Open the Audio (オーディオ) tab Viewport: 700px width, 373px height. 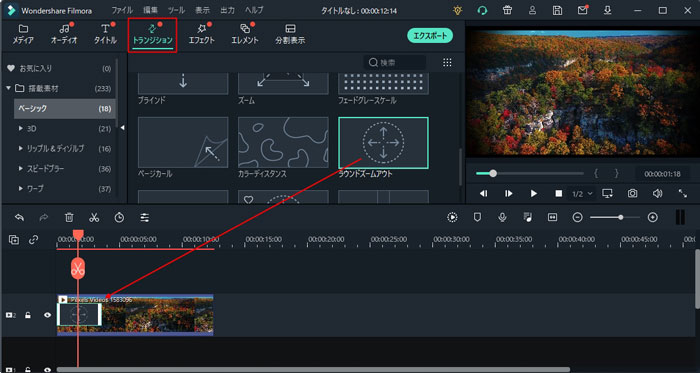64,34
